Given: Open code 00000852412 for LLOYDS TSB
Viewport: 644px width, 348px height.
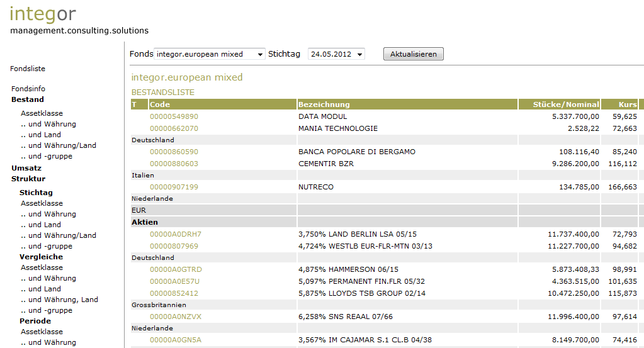Looking at the screenshot, I should click(x=174, y=293).
